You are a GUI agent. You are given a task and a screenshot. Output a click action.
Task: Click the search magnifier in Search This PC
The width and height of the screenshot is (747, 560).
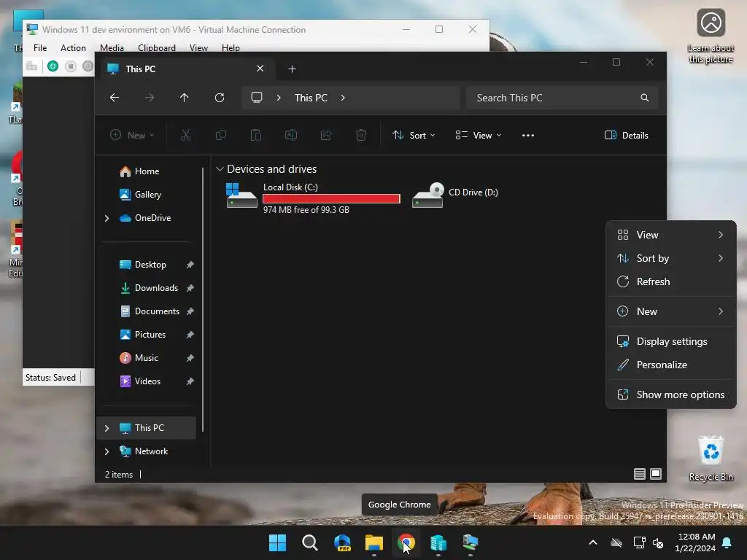645,98
